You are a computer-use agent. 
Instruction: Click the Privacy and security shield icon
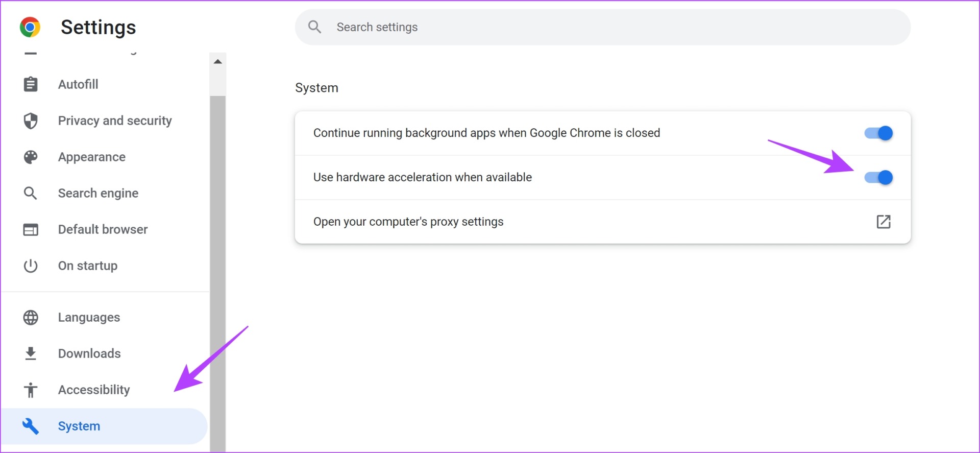click(31, 121)
